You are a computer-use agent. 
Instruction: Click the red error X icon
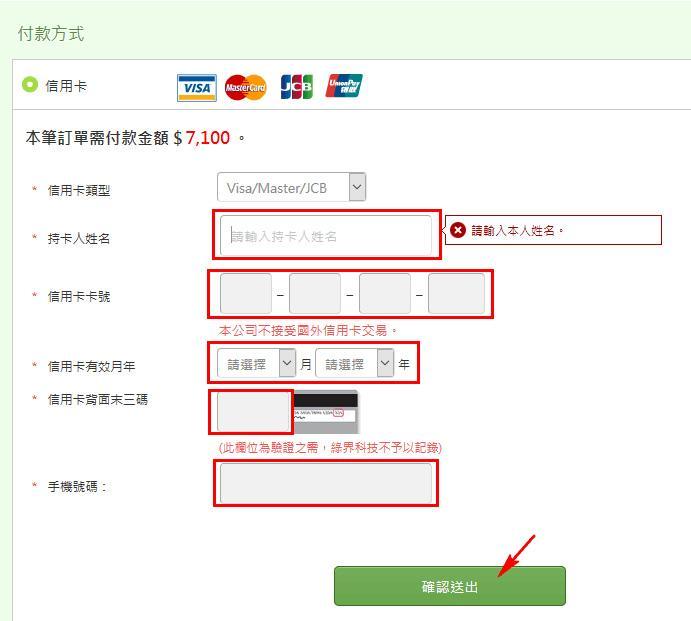coord(458,230)
